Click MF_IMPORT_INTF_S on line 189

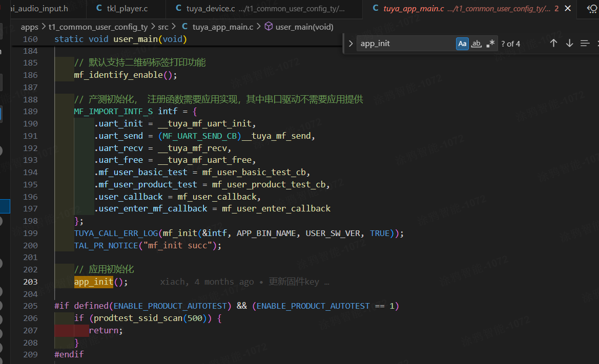(113, 112)
